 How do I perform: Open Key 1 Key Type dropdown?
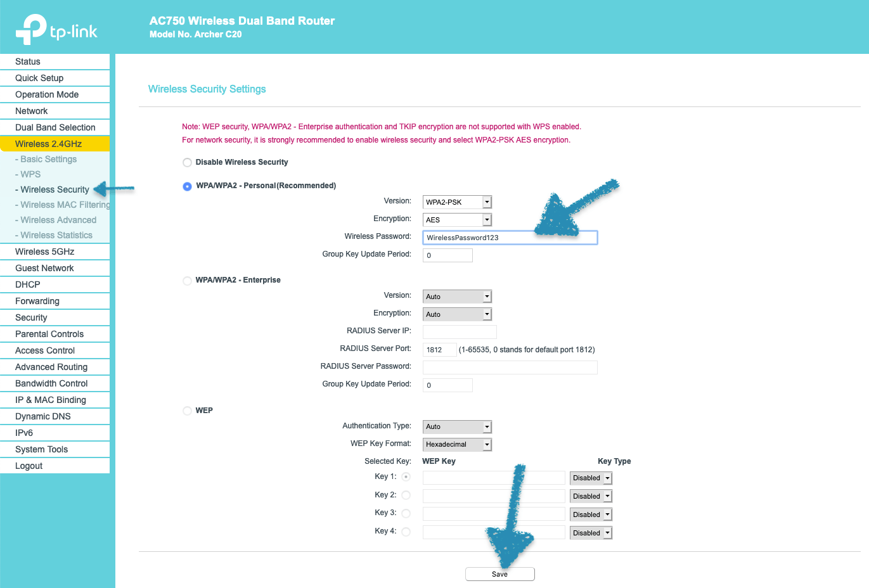(591, 478)
